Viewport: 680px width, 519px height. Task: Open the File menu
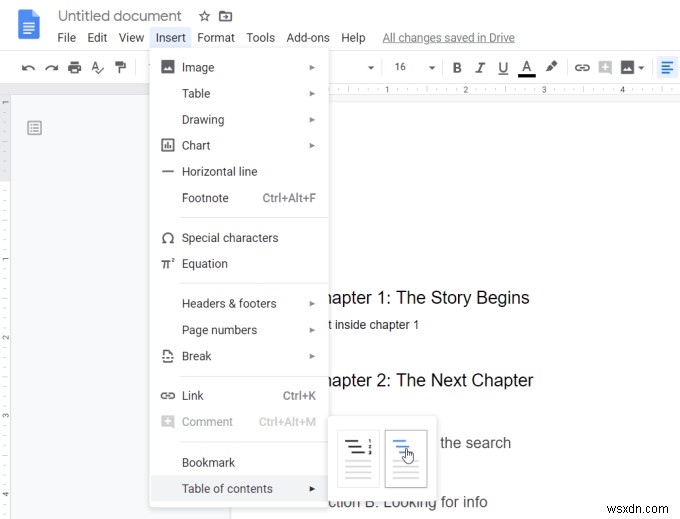[x=66, y=38]
